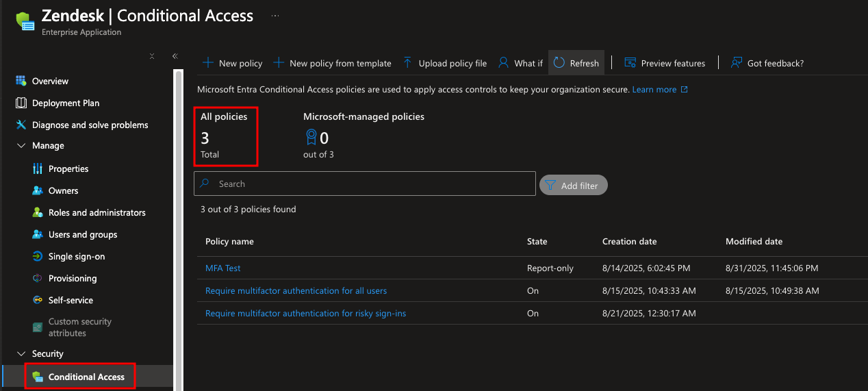Screen dimensions: 868x391
Task: Click Report-only state of MFA Test
Action: tap(550, 268)
